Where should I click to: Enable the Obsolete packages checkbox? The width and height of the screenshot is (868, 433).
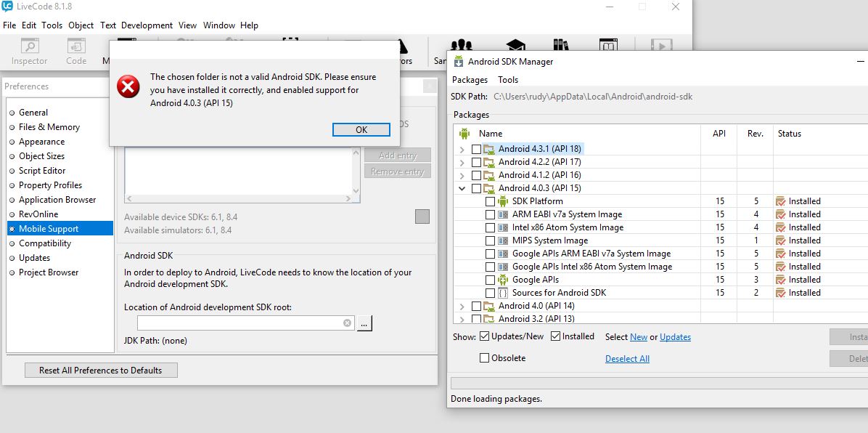click(x=484, y=358)
